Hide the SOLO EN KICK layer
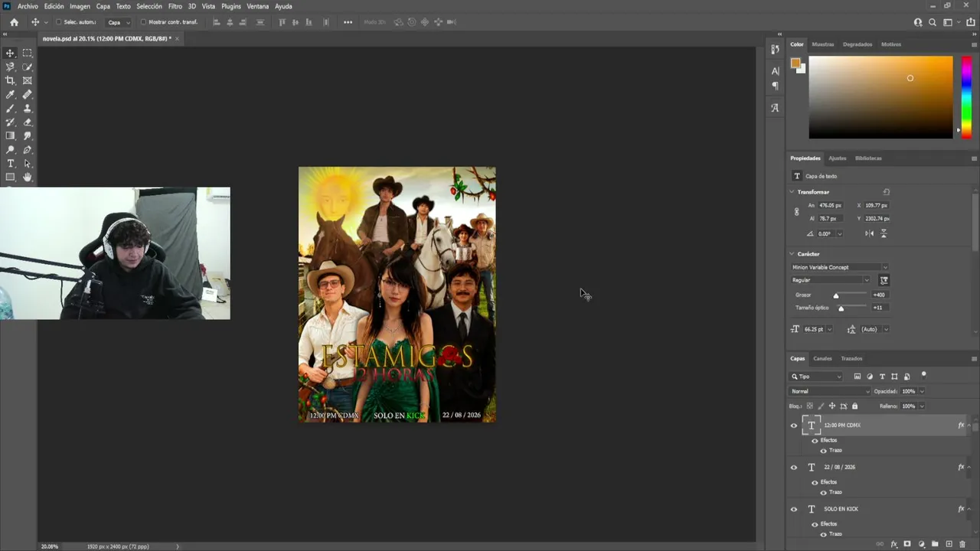Image resolution: width=980 pixels, height=551 pixels. 794,510
